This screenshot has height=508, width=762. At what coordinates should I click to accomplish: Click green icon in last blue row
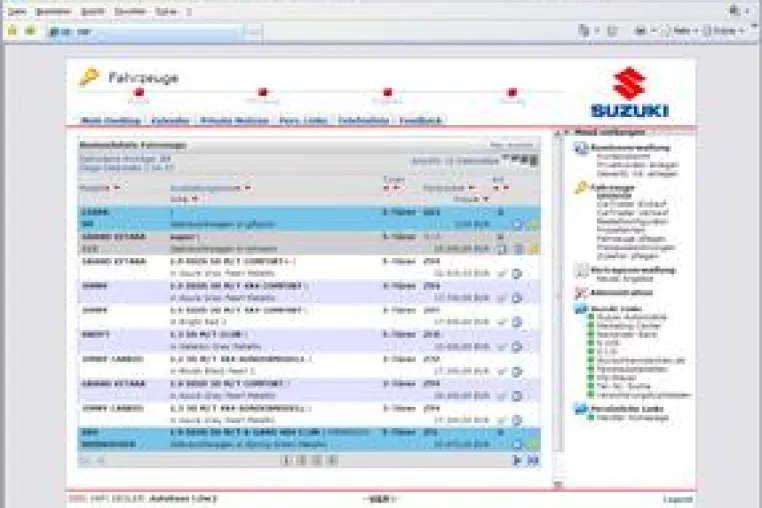[533, 444]
